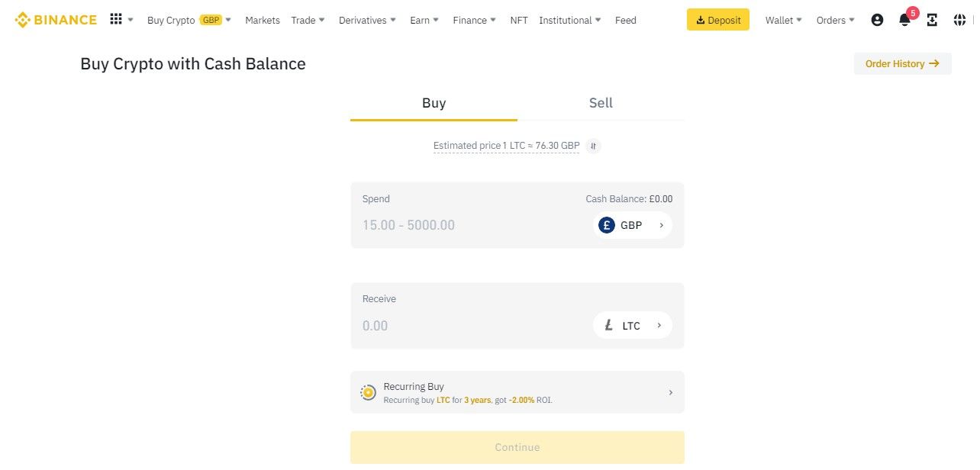Open the LTC coin selector

click(x=632, y=326)
